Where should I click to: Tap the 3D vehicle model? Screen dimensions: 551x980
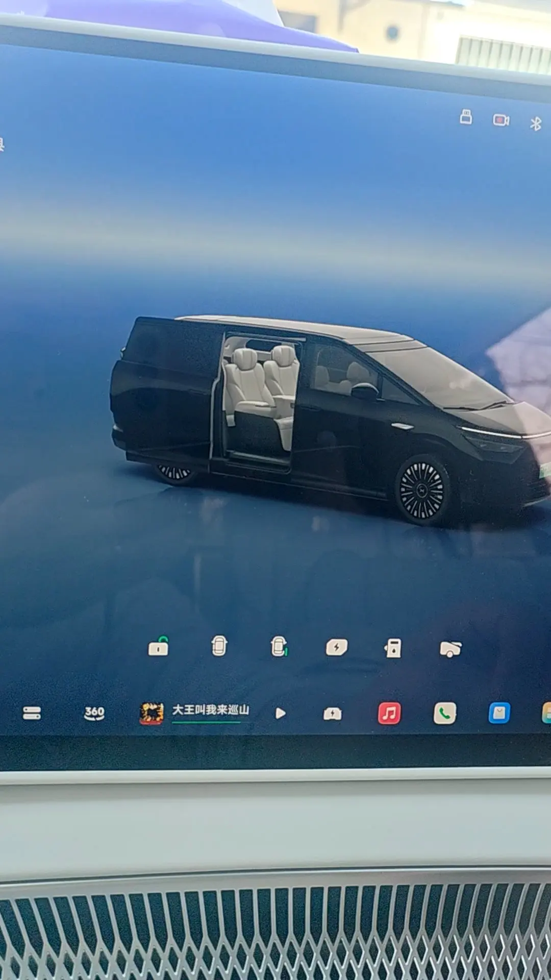click(x=327, y=419)
